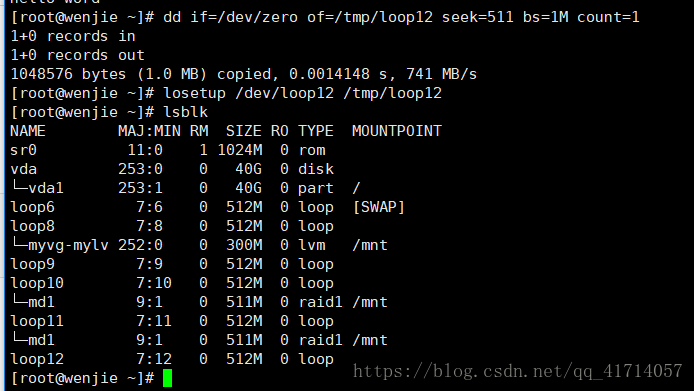Click the dd if=/dev/zero command text
694x391 pixels.
tap(401, 17)
